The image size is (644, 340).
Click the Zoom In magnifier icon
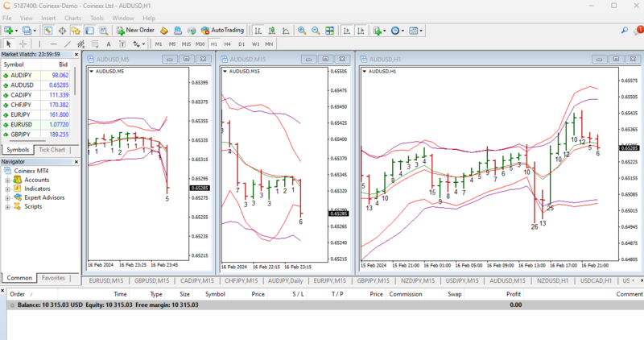[x=303, y=31]
